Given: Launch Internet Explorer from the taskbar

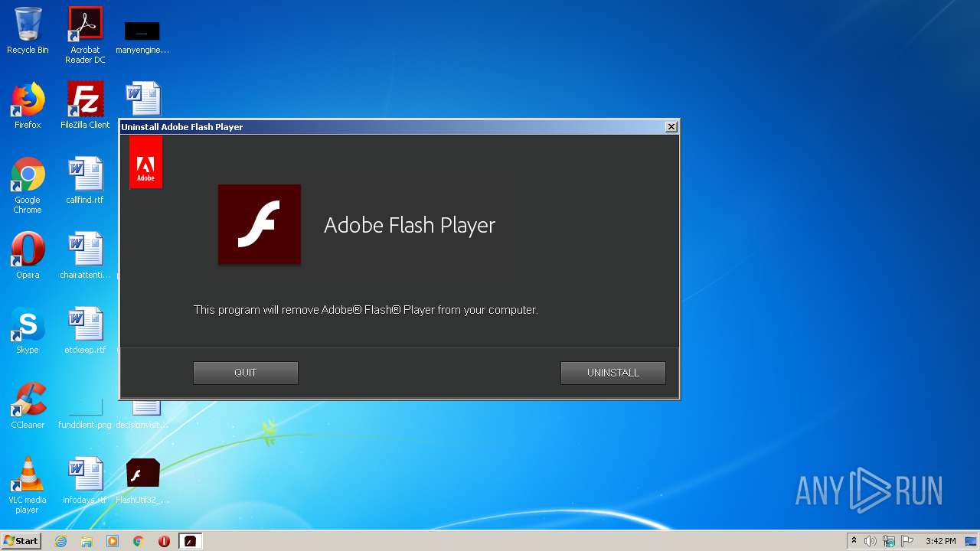Looking at the screenshot, I should (x=60, y=541).
